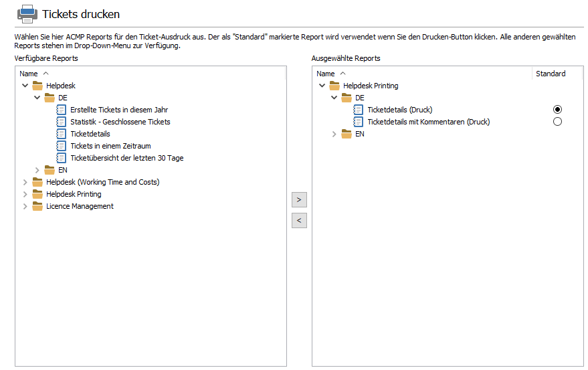588x370 pixels.
Task: Add the selected report using the > button
Action: (299, 199)
